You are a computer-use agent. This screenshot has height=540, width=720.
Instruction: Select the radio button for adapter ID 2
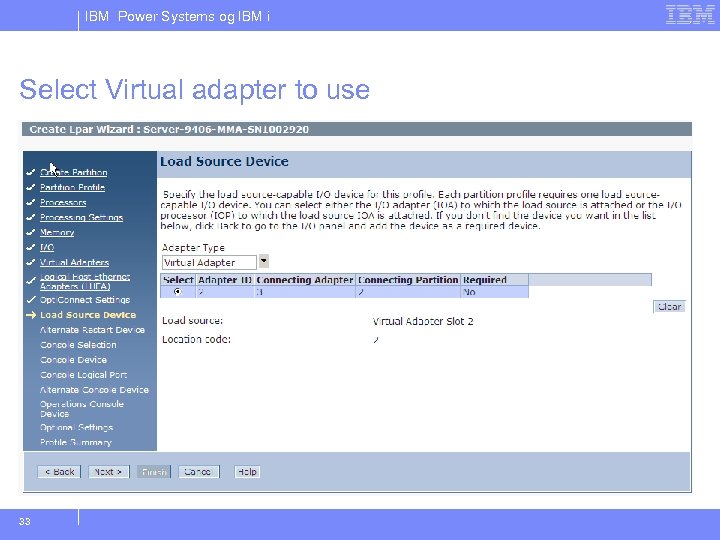(178, 292)
